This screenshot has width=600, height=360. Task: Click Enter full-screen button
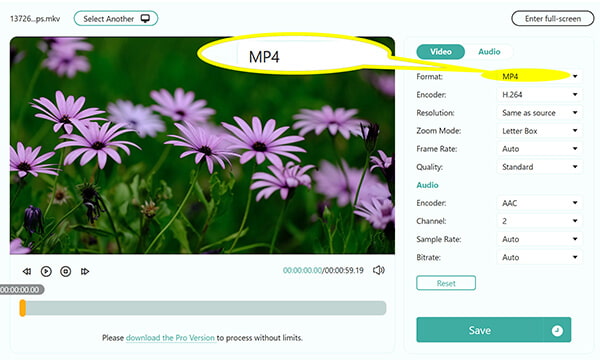[553, 18]
